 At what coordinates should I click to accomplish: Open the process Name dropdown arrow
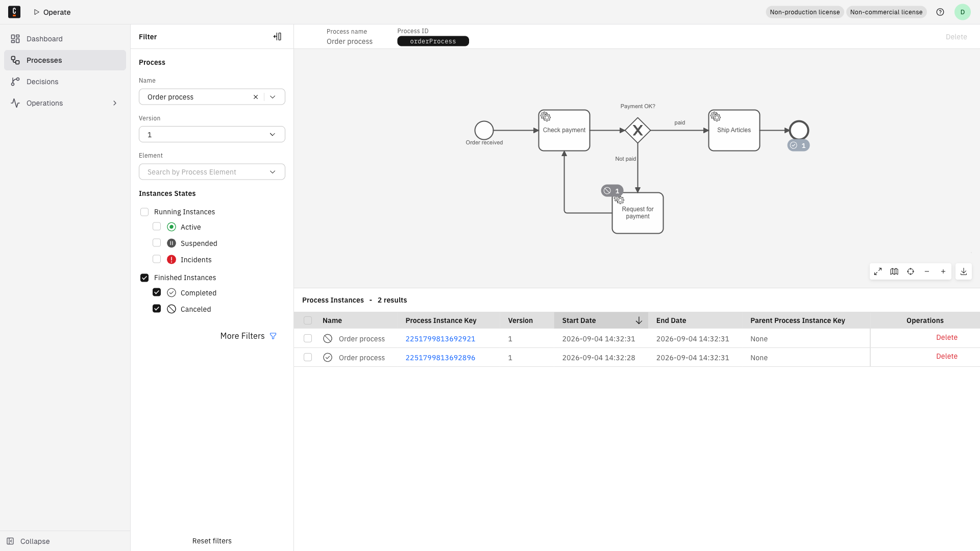click(x=273, y=97)
